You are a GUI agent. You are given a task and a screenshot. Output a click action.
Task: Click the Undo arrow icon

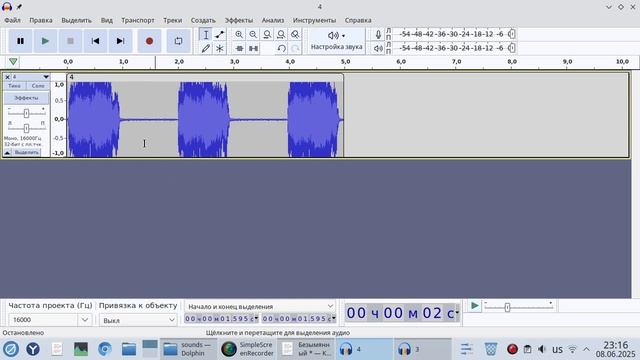(x=281, y=49)
